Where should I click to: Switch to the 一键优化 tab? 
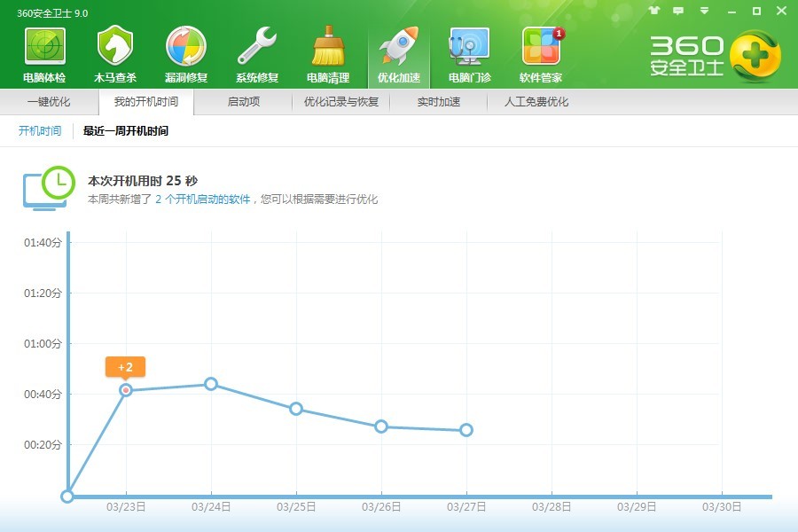pyautogui.click(x=49, y=102)
